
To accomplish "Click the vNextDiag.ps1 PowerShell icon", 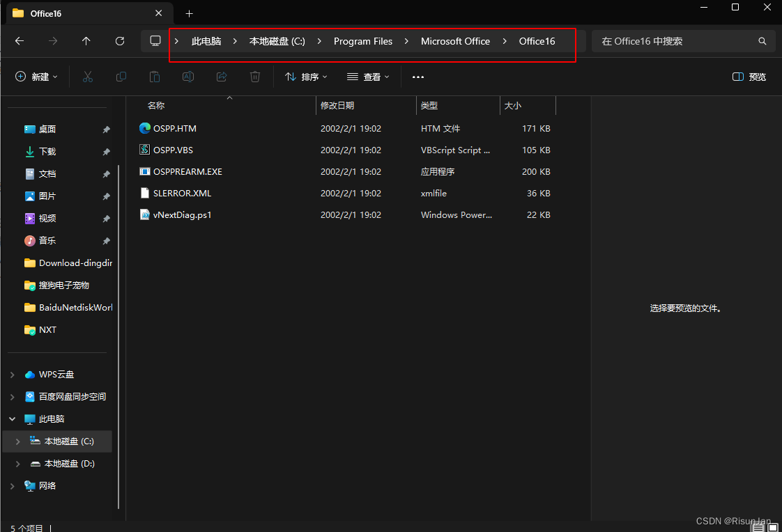I will (x=145, y=214).
